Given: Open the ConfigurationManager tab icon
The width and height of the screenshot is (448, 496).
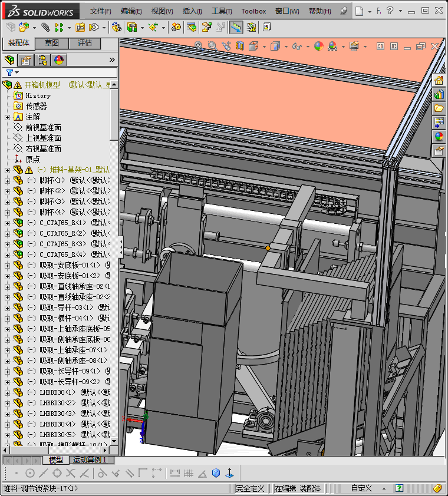Looking at the screenshot, I should [x=42, y=59].
